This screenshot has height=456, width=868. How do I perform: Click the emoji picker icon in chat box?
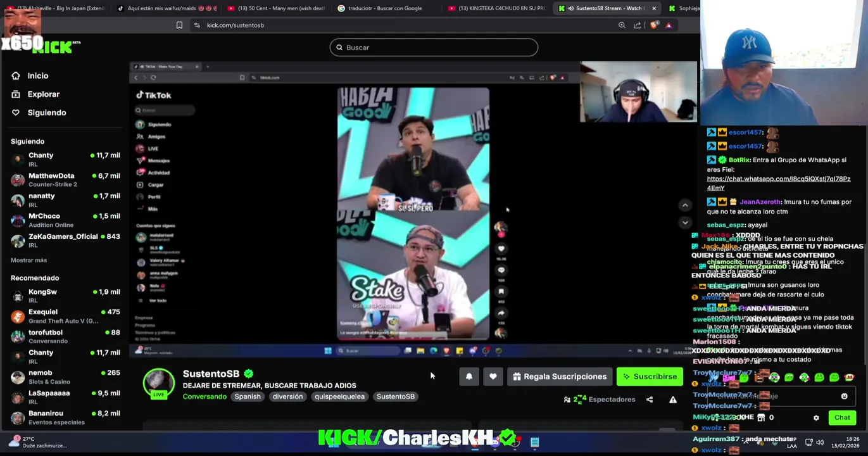[844, 396]
